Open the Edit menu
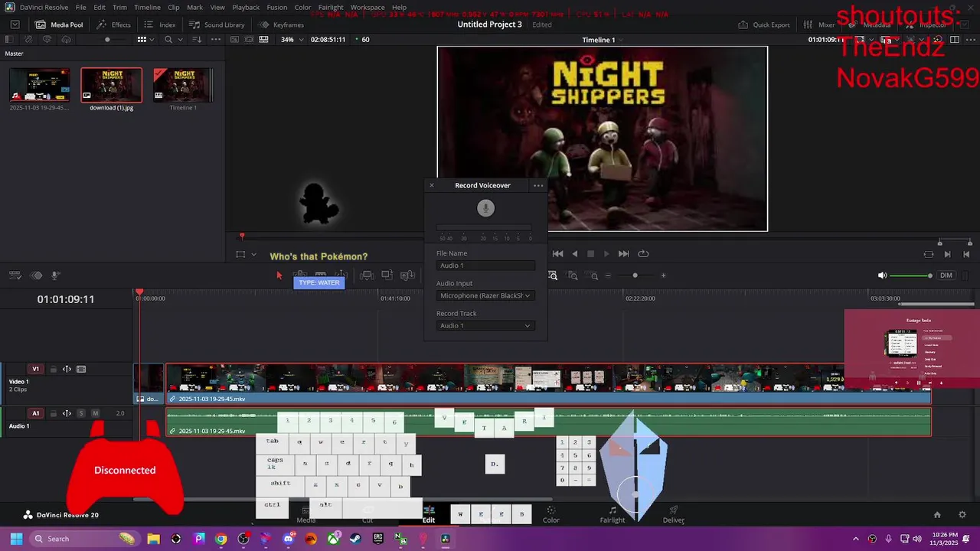 100,7
